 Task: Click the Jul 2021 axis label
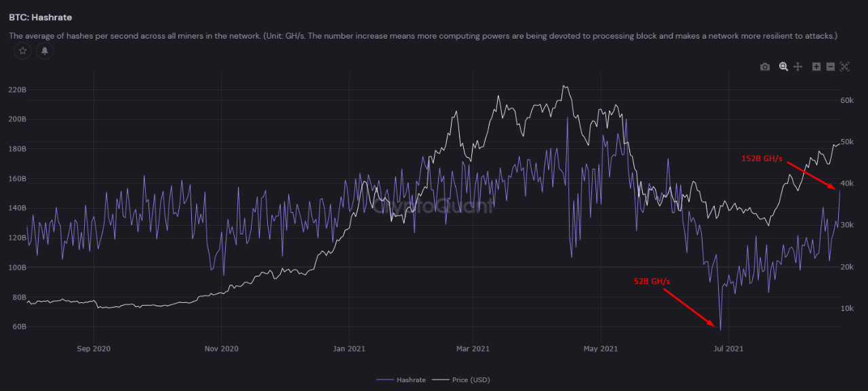(728, 348)
